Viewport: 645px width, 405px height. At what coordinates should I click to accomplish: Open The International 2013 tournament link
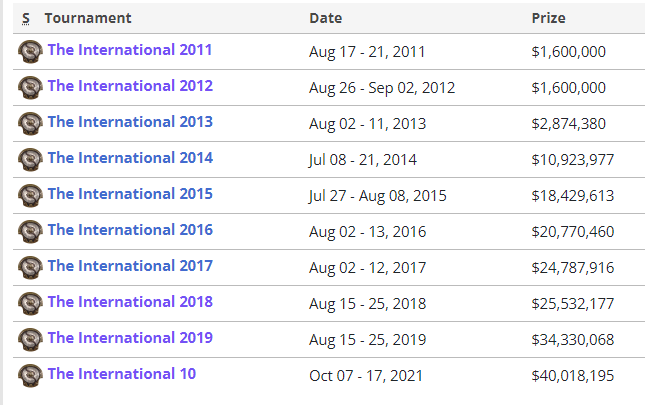point(130,122)
